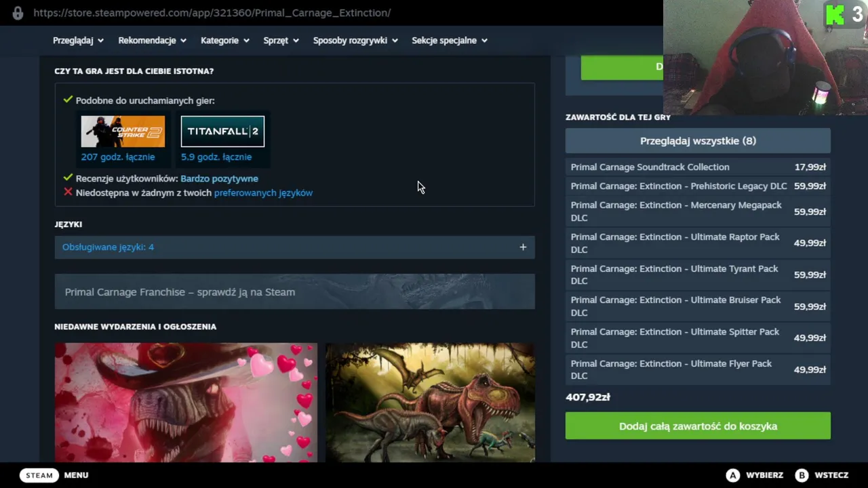Click the 407,92zł total price
Image resolution: width=868 pixels, height=488 pixels.
click(588, 397)
